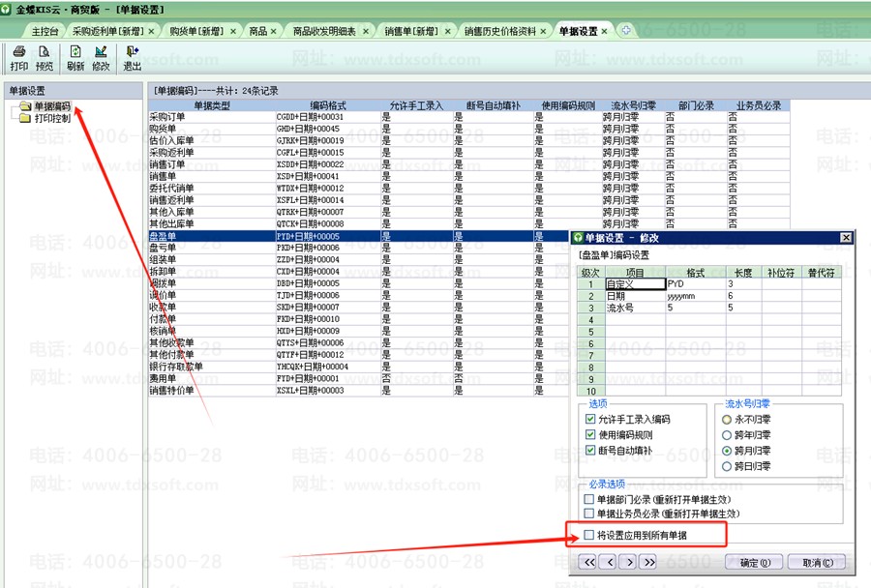Click the 预览 (Preview) toolbar icon

(45, 57)
